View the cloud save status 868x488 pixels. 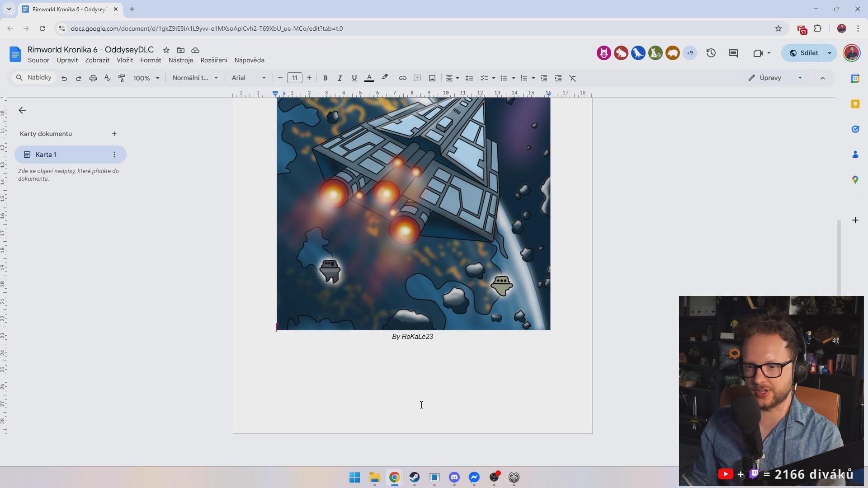click(x=195, y=50)
